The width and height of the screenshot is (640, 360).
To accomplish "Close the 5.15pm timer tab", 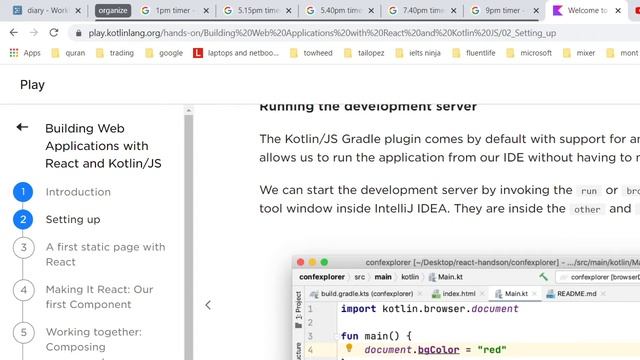I will pos(289,11).
